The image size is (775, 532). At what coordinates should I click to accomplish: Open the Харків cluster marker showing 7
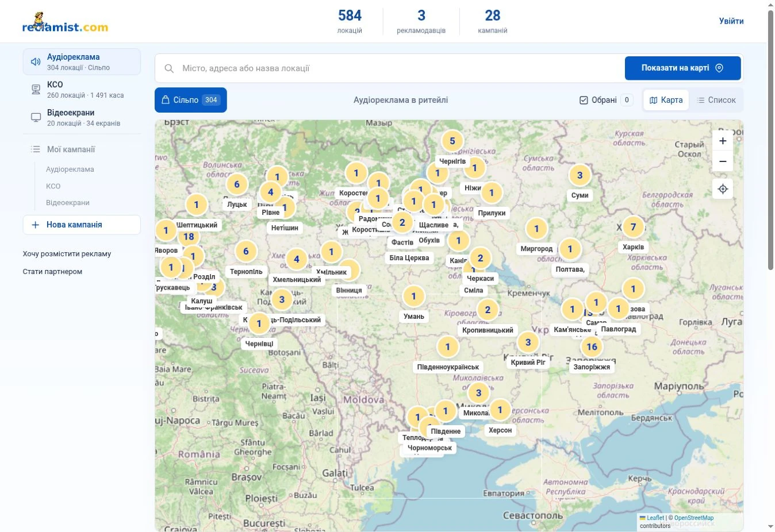pos(633,227)
